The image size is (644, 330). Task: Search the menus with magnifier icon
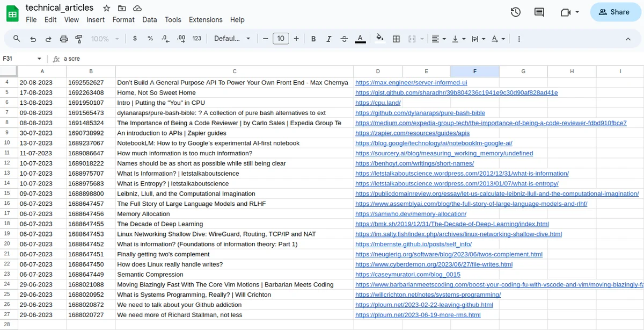[x=17, y=39]
